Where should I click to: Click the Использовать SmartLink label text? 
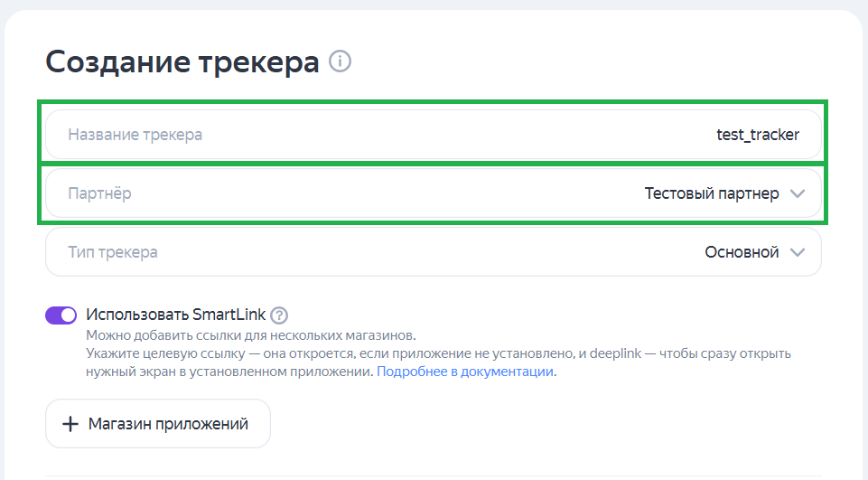[176, 315]
